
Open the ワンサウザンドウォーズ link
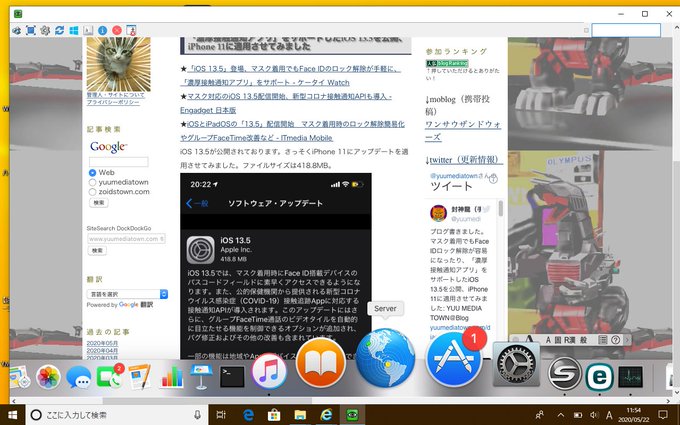tap(463, 131)
